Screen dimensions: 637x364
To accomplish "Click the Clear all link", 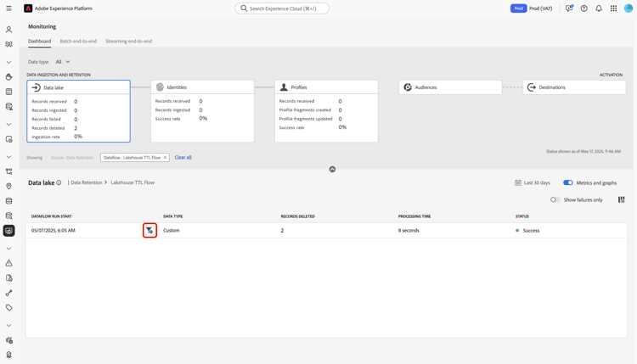I will (183, 158).
